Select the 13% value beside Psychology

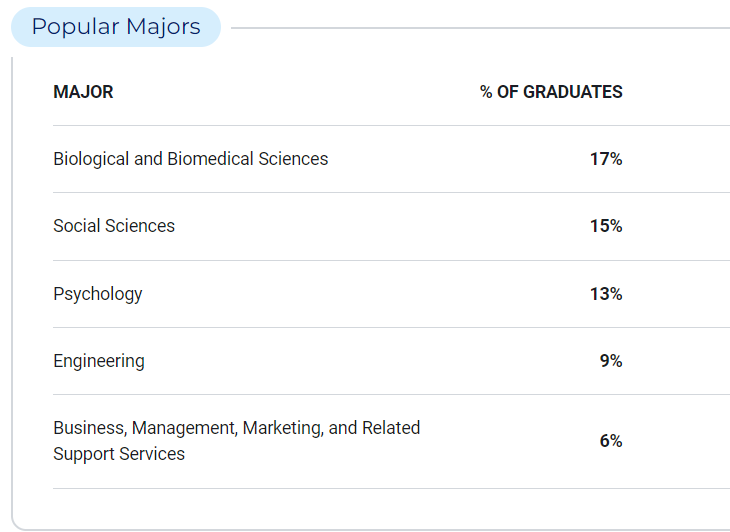coord(606,294)
